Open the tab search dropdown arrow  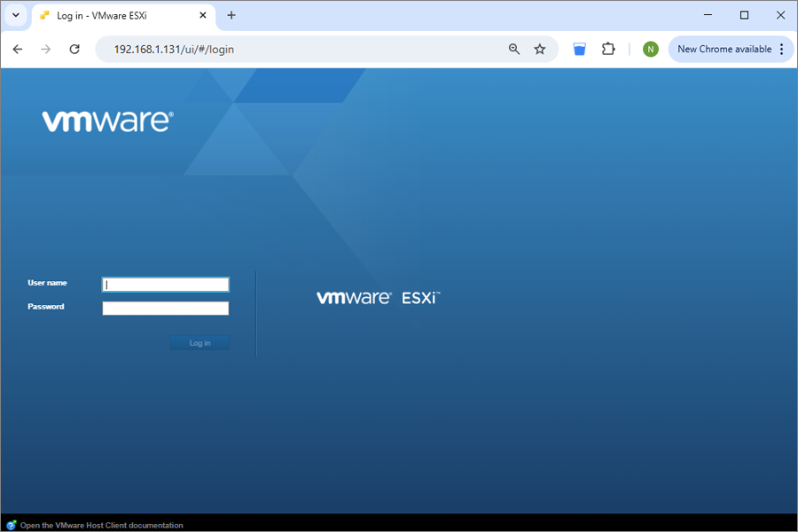(x=16, y=15)
